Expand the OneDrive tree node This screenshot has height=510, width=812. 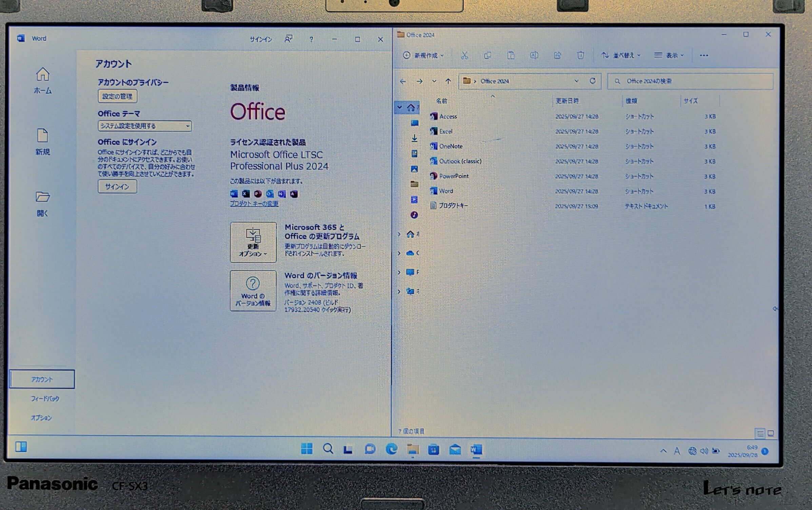click(399, 253)
